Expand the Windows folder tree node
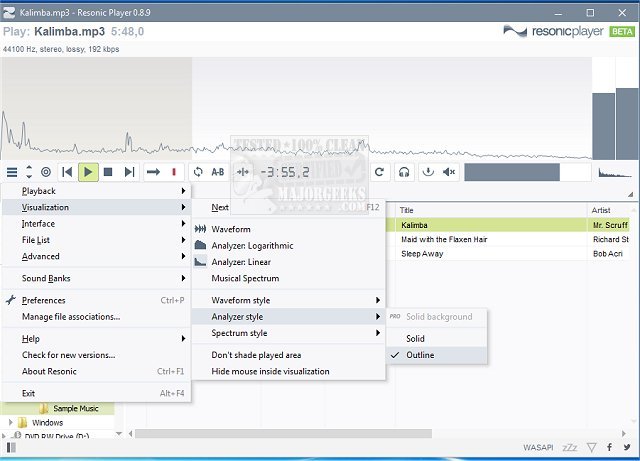The height and width of the screenshot is (461, 640). 11,422
